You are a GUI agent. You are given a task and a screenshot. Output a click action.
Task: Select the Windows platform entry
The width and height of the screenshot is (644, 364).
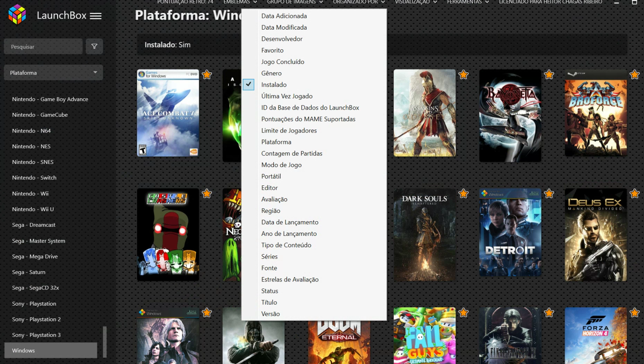tap(51, 350)
